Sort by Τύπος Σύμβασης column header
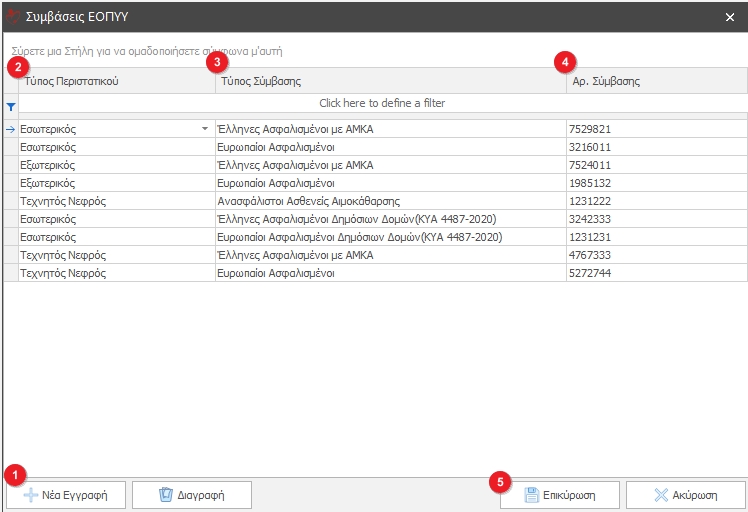 390,81
